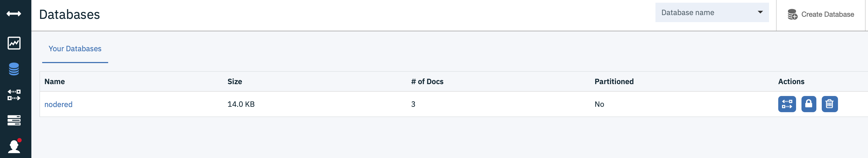Select the Databases stack icon in sidebar

click(14, 69)
